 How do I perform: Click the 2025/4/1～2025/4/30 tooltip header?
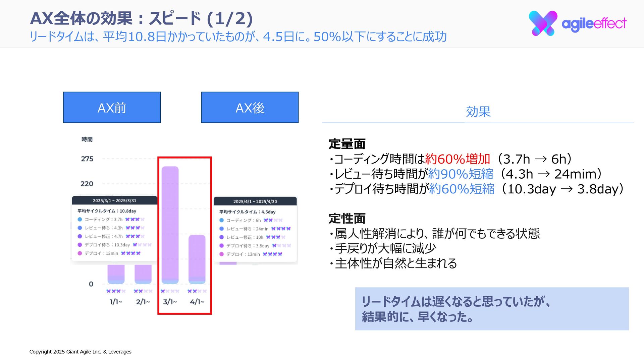tap(255, 201)
